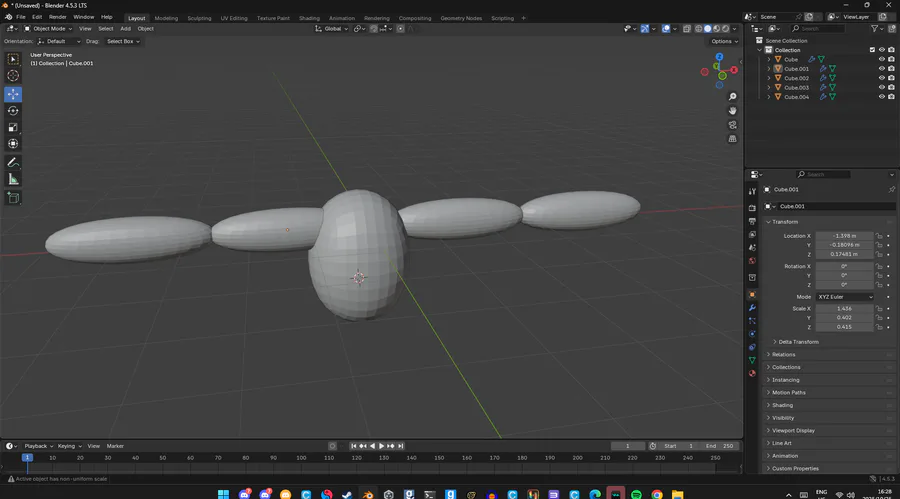Select the Measure tool

point(13,180)
